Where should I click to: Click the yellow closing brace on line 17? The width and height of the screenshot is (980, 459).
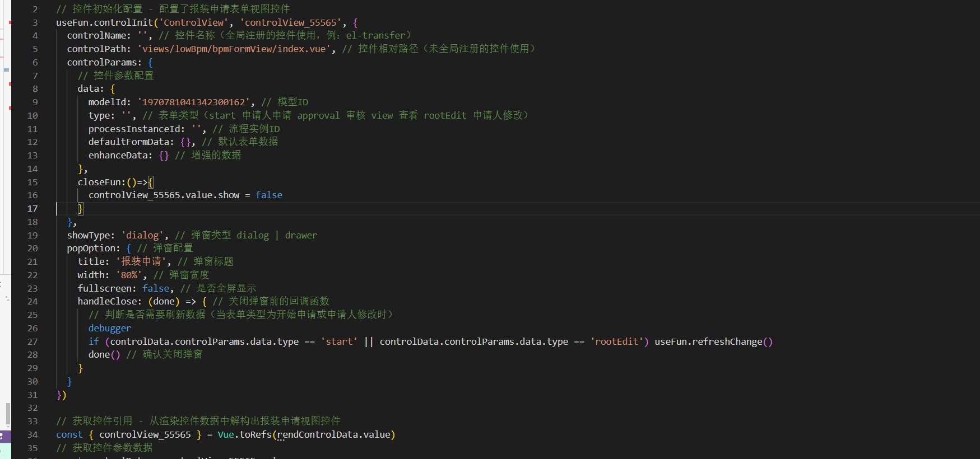pyautogui.click(x=80, y=209)
